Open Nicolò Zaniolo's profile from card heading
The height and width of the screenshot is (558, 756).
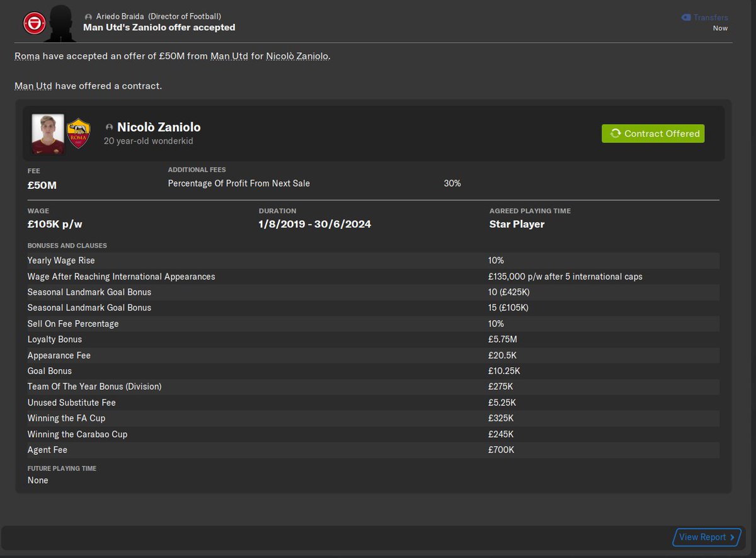click(159, 127)
